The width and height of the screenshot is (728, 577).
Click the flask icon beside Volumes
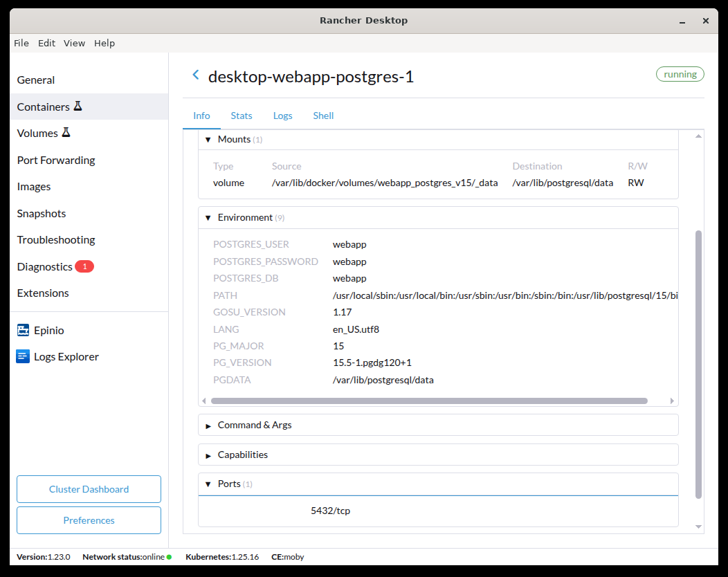[66, 133]
